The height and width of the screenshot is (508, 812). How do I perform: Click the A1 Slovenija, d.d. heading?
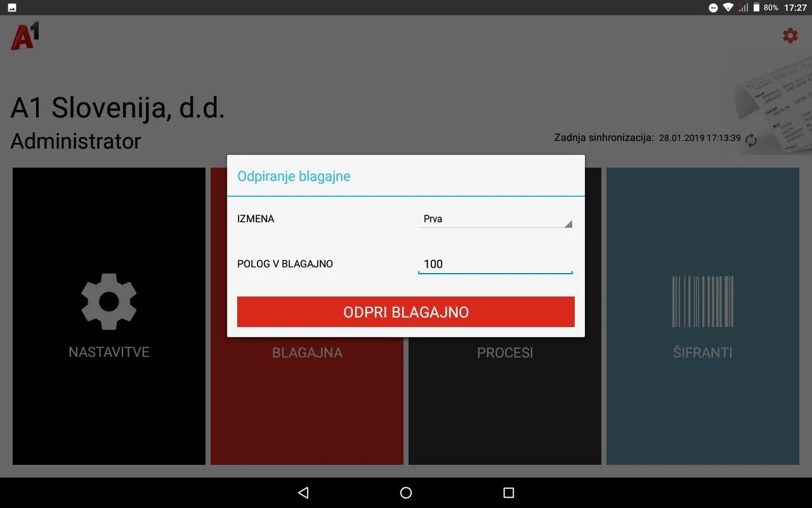pyautogui.click(x=118, y=108)
